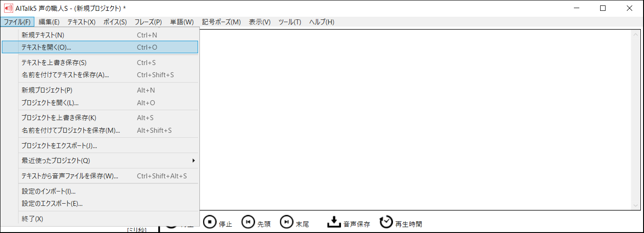Screen dimensions: 644x233
Task: Click the AITalk5 app icon in title bar
Action: click(8, 8)
